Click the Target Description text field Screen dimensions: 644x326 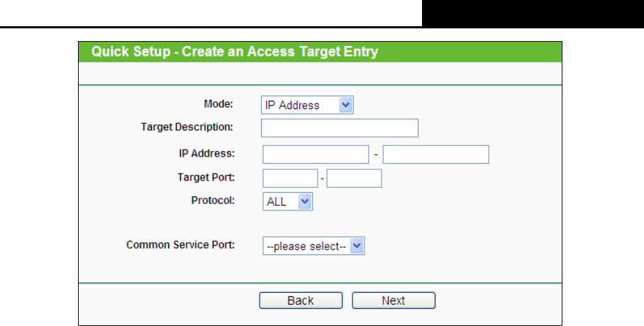click(339, 128)
